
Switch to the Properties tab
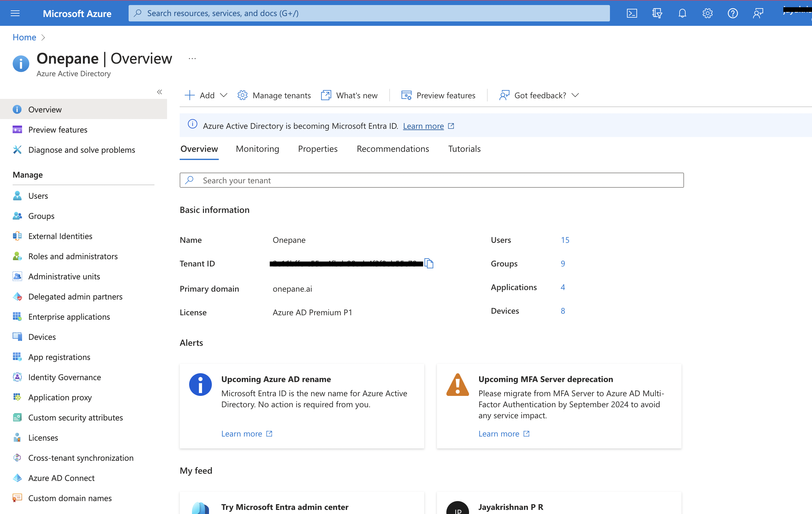(x=318, y=149)
